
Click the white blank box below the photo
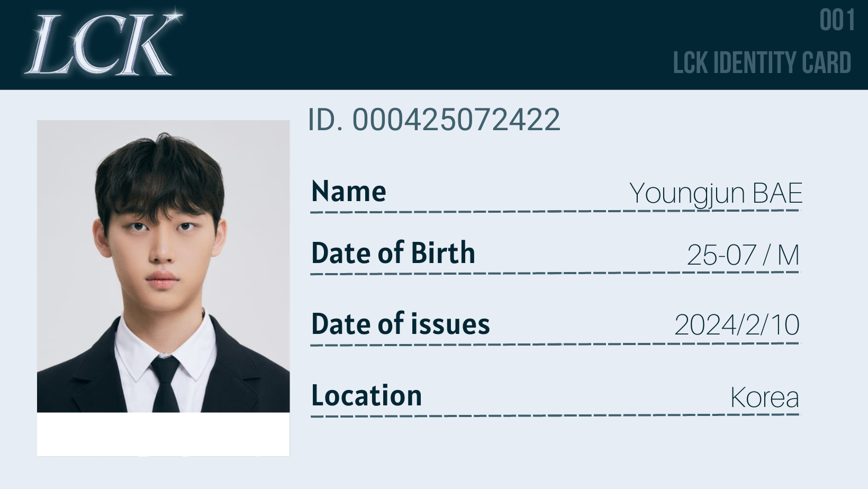[163, 434]
